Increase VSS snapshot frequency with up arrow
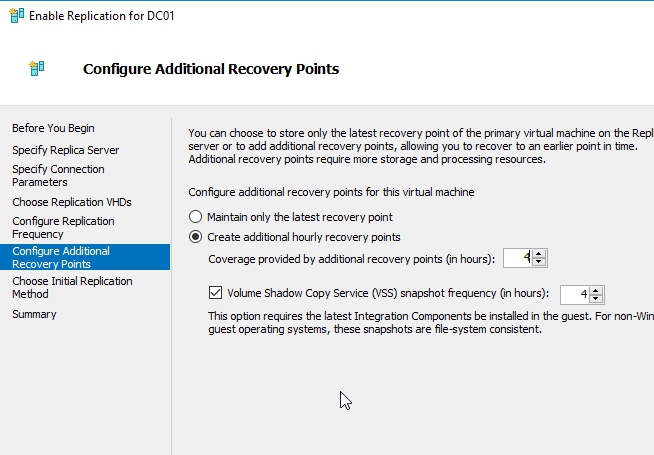 click(597, 290)
